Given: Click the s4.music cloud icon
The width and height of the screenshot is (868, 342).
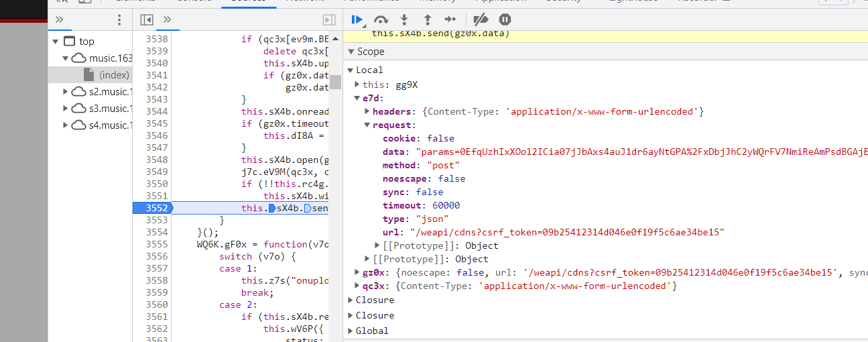Looking at the screenshot, I should click(79, 125).
